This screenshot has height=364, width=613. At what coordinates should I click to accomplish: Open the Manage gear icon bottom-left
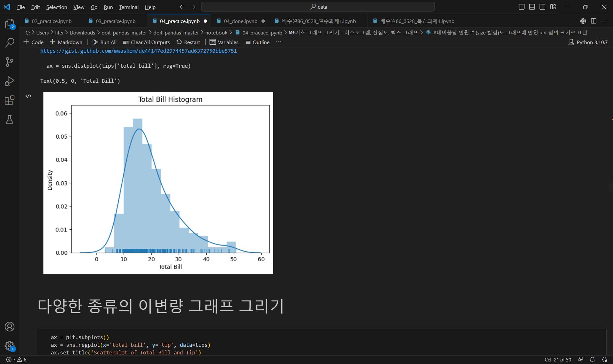(x=10, y=345)
